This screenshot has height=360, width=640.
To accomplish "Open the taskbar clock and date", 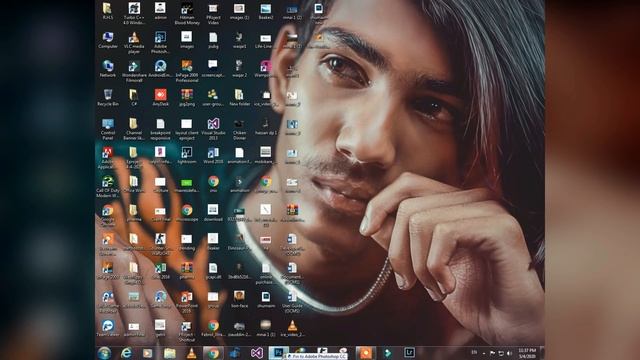I will click(527, 353).
